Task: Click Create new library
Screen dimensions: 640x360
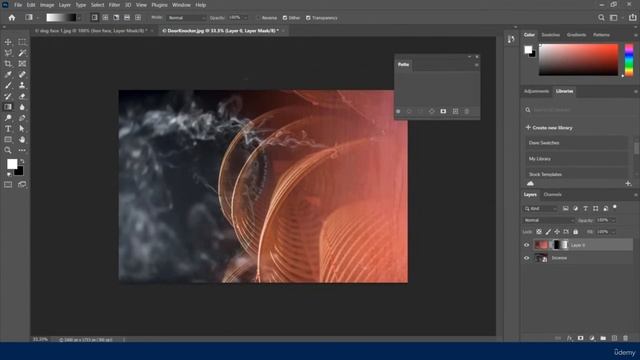Action: click(549, 128)
